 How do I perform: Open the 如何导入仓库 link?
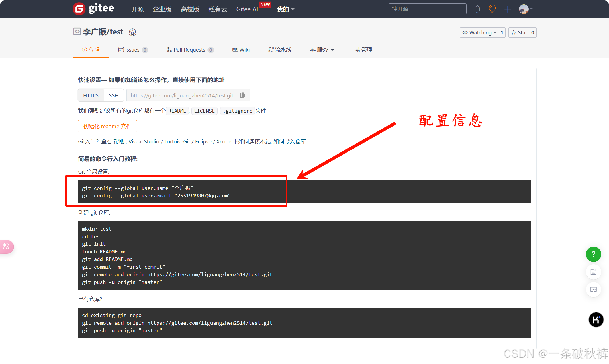point(289,141)
